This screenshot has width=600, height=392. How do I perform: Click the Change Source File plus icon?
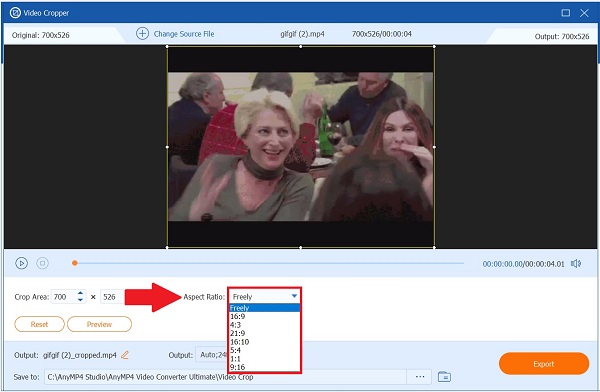coord(142,34)
